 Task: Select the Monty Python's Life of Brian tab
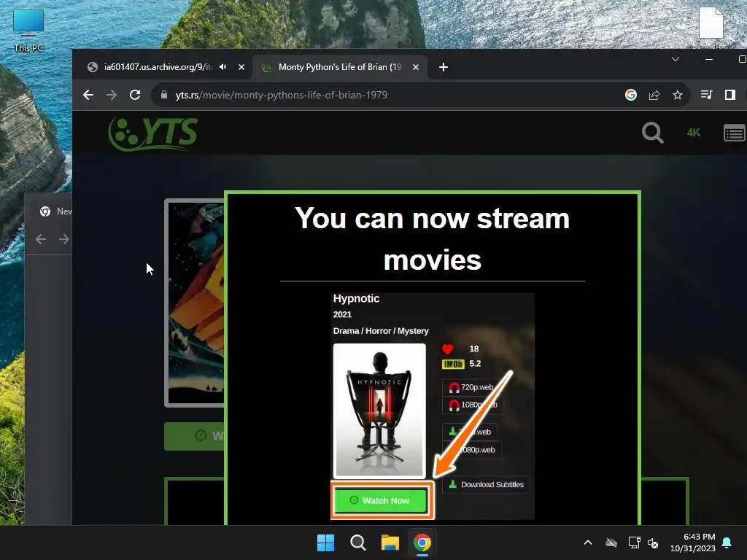pyautogui.click(x=339, y=67)
